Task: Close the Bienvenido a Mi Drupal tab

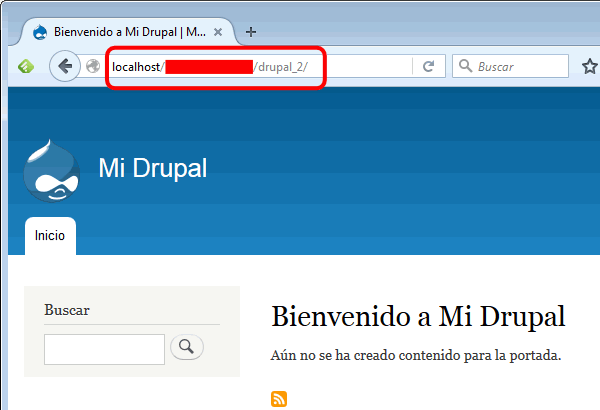Action: (x=218, y=32)
